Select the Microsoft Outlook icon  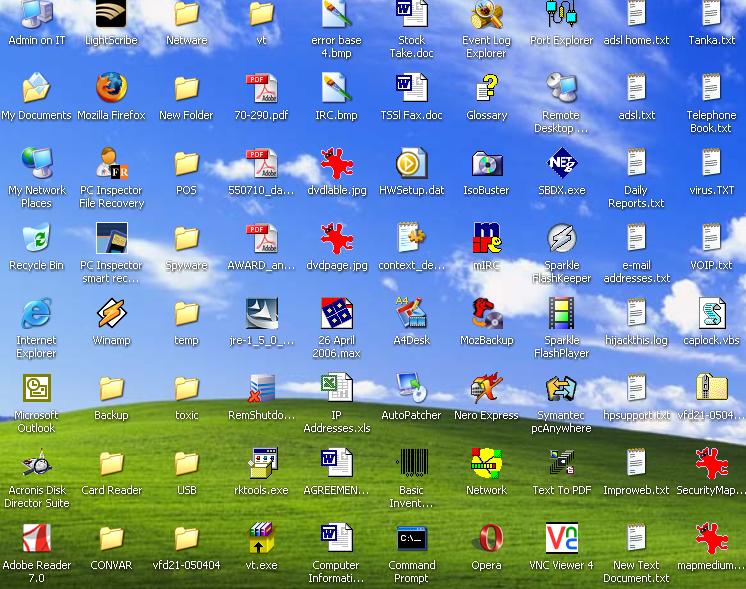click(36, 389)
